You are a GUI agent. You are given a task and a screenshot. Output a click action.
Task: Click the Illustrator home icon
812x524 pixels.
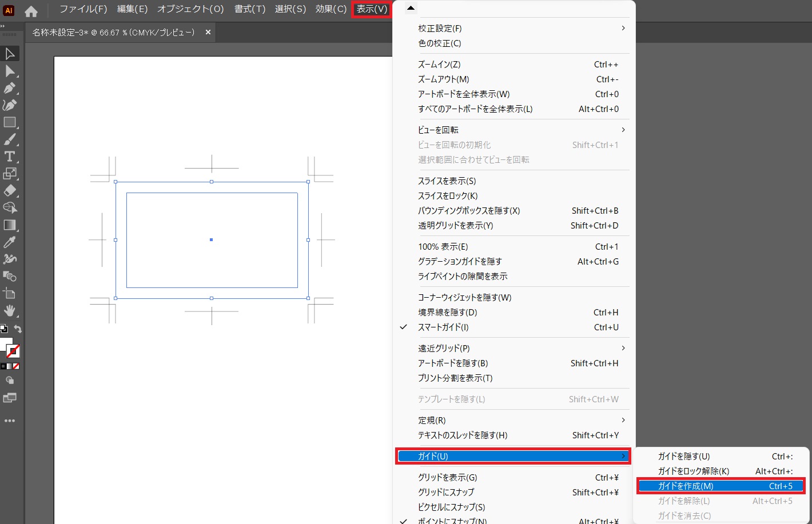31,11
